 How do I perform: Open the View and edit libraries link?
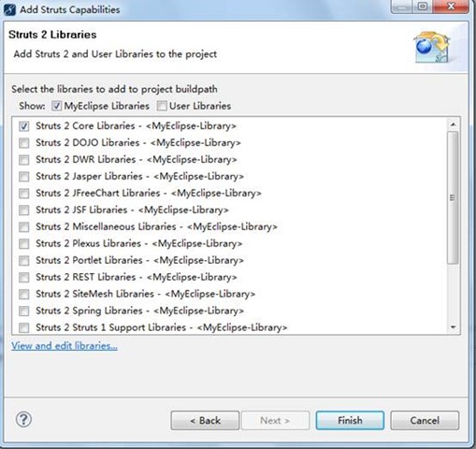(x=65, y=346)
